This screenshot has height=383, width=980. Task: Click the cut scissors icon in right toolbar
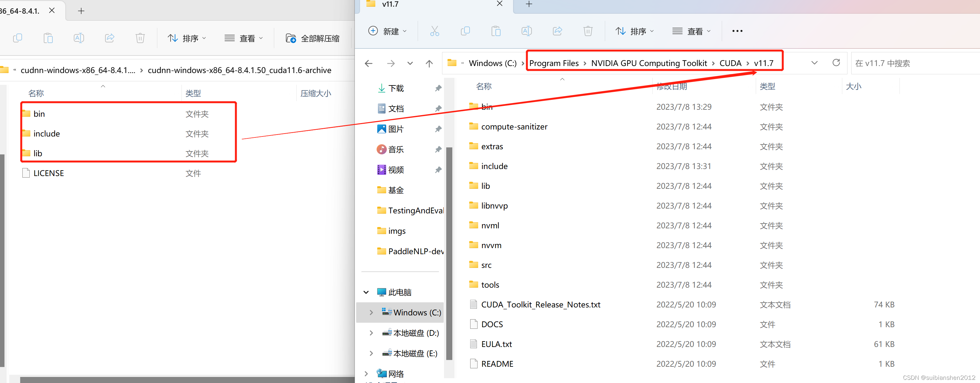click(434, 31)
